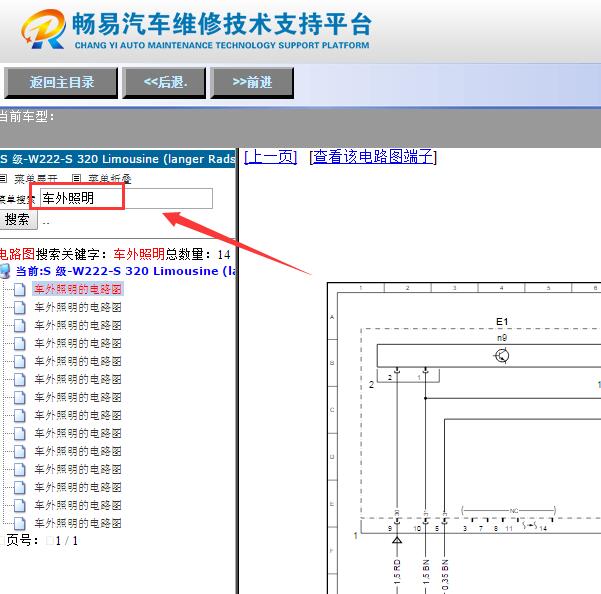
Task: Click the S 级-W222-S 320 Limousine header bar
Action: (117, 159)
